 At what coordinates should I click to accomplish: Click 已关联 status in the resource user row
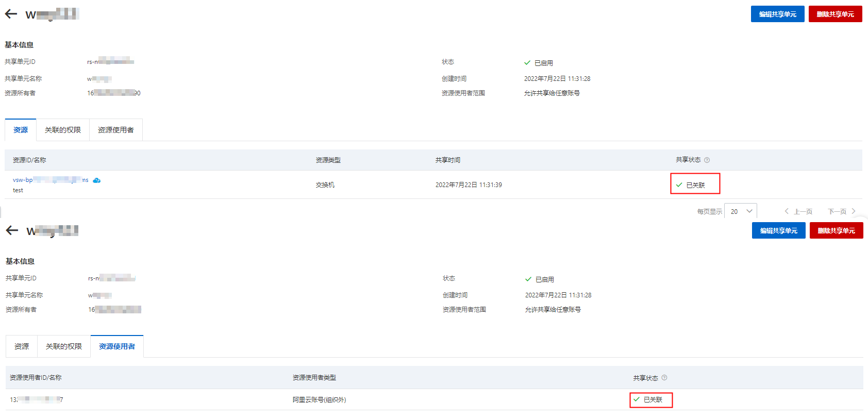click(648, 399)
